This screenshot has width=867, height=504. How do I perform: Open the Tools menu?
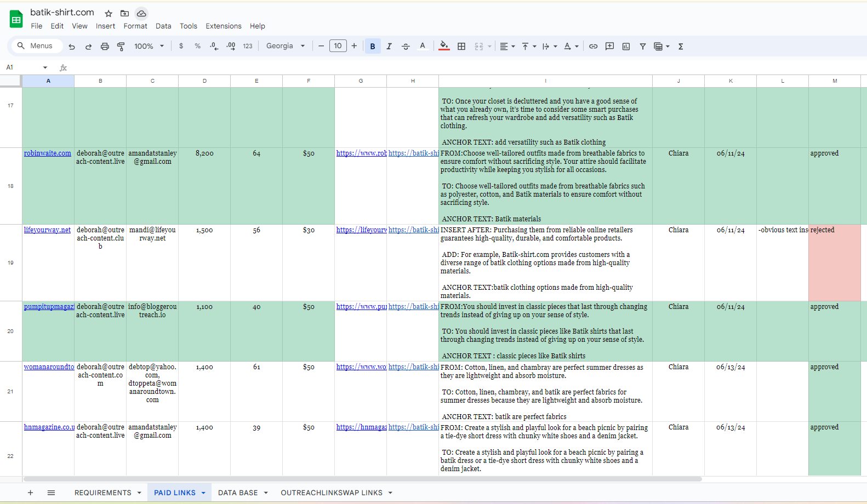coord(188,26)
